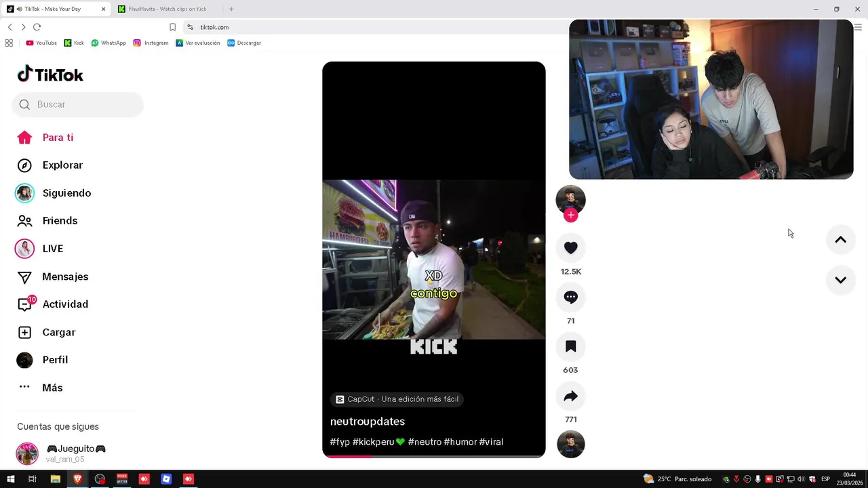868x488 pixels.
Task: Click the #kickperu hashtag
Action: 373,442
